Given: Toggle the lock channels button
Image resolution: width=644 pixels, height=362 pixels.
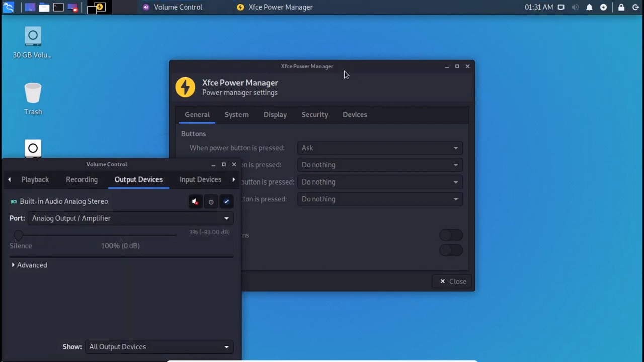Looking at the screenshot, I should point(211,202).
